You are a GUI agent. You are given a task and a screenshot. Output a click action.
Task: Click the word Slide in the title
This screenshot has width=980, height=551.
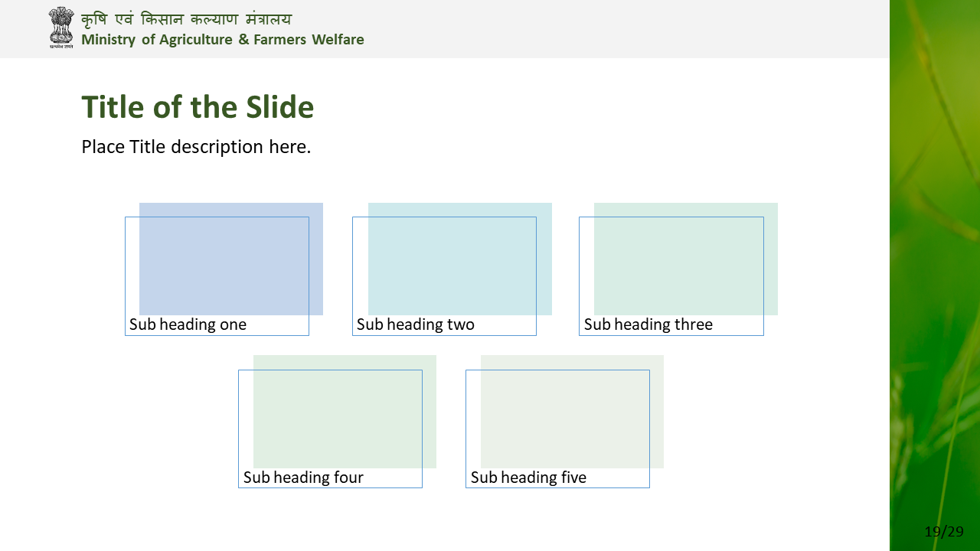coord(280,107)
